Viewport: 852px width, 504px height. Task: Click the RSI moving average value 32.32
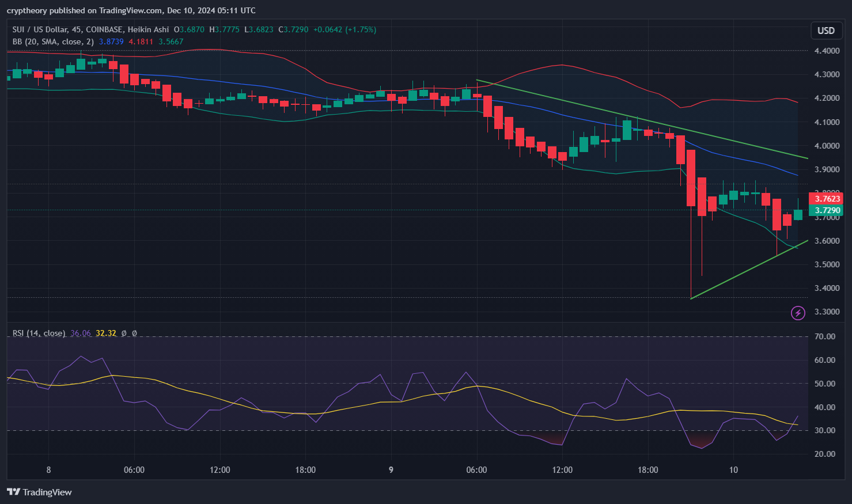(x=106, y=333)
